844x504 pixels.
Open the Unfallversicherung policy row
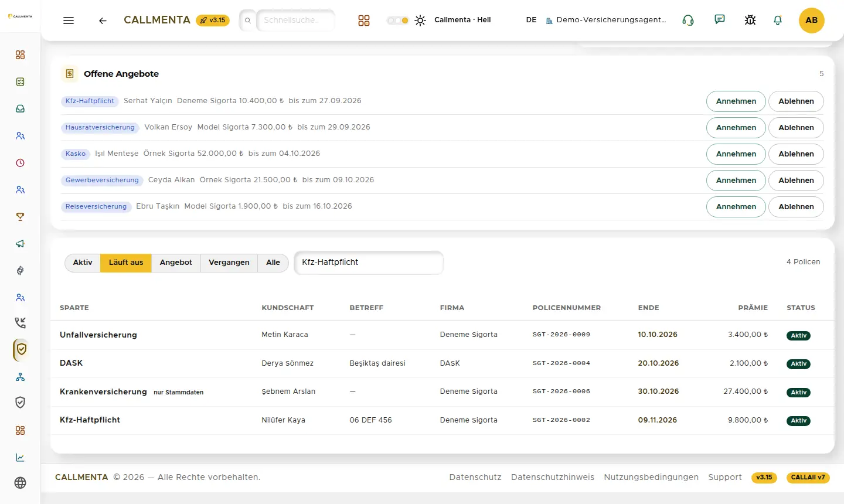[443, 335]
